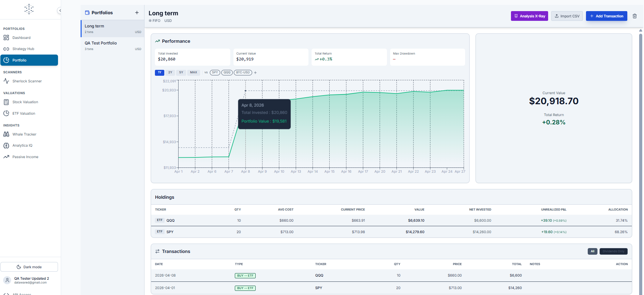The height and width of the screenshot is (295, 644).
Task: Click the BUY -- ETF badge for SPY
Action: 245,288
